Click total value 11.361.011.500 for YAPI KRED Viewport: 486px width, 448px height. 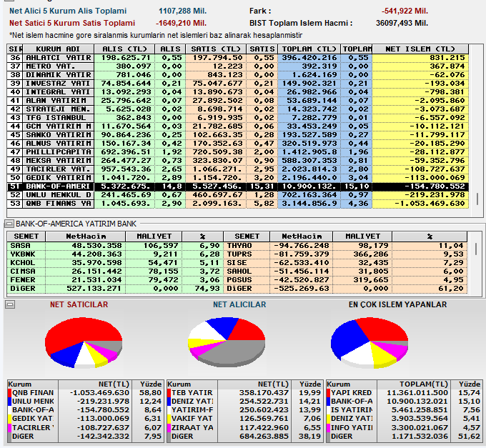[x=417, y=393]
